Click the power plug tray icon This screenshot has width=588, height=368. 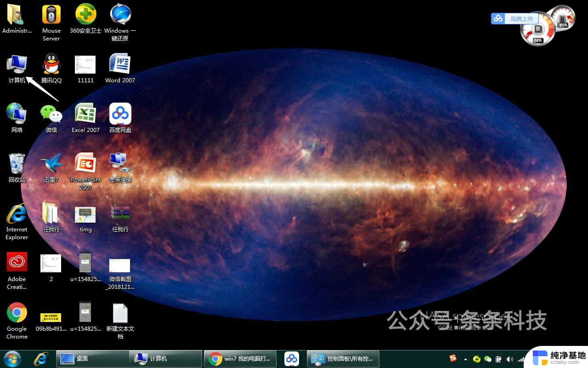tap(499, 359)
